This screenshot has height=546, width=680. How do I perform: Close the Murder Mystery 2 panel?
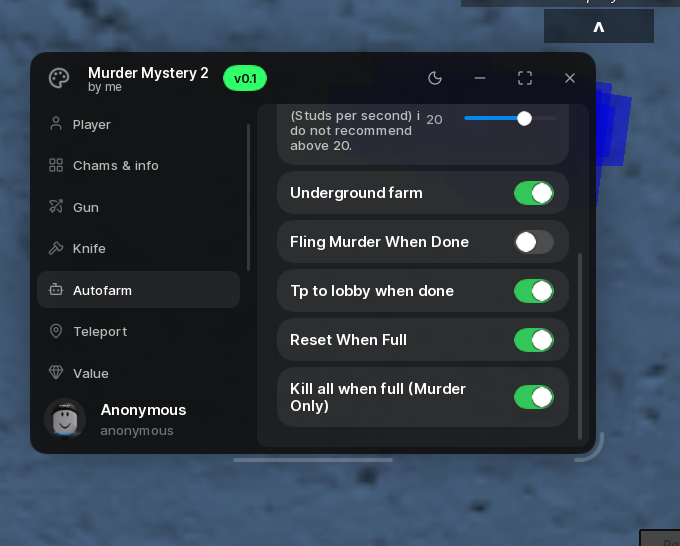tap(570, 78)
